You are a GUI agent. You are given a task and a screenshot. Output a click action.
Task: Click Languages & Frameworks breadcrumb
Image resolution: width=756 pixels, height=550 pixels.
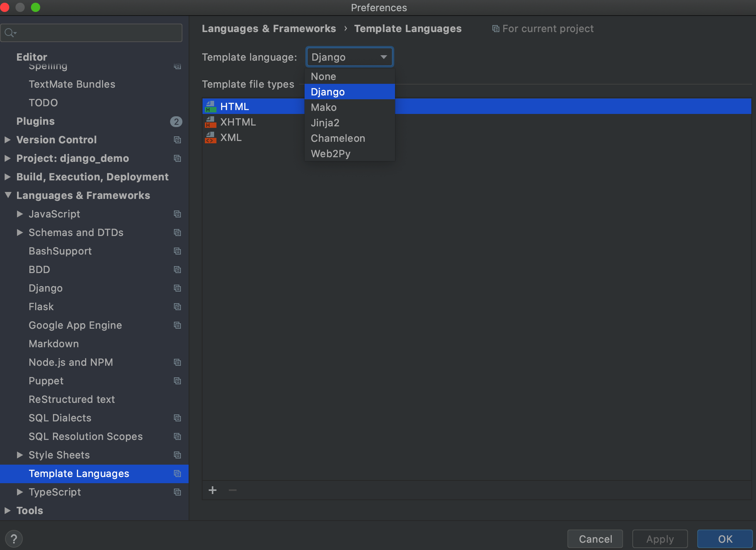269,29
